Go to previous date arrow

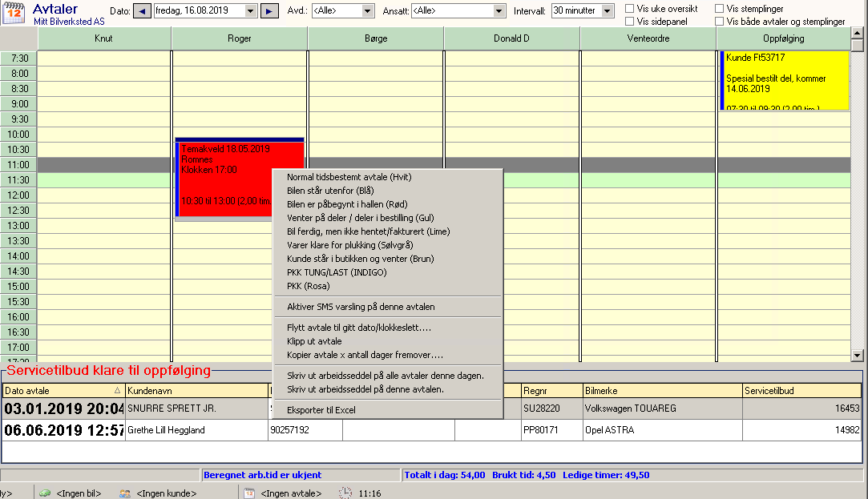pos(143,11)
